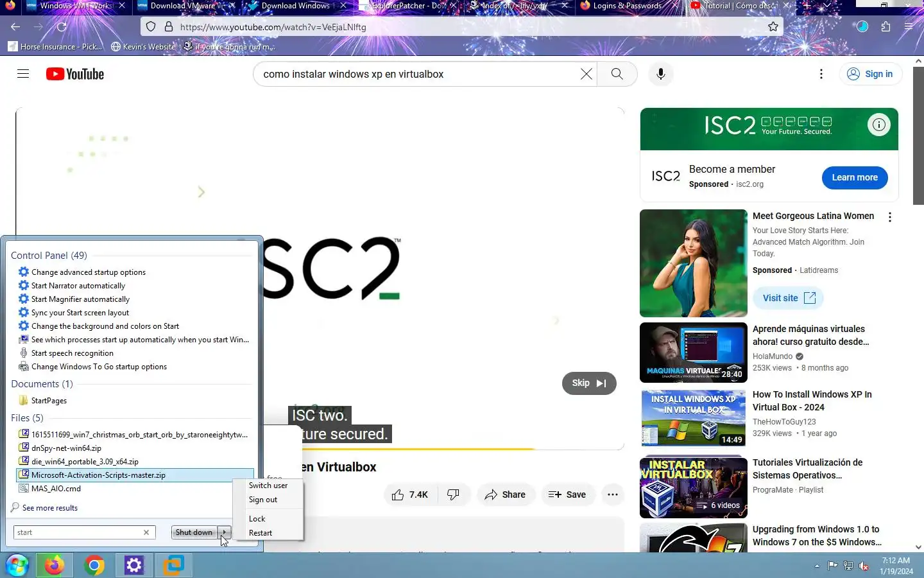
Task: Open MAS_AIO.cmd file result
Action: pyautogui.click(x=56, y=489)
